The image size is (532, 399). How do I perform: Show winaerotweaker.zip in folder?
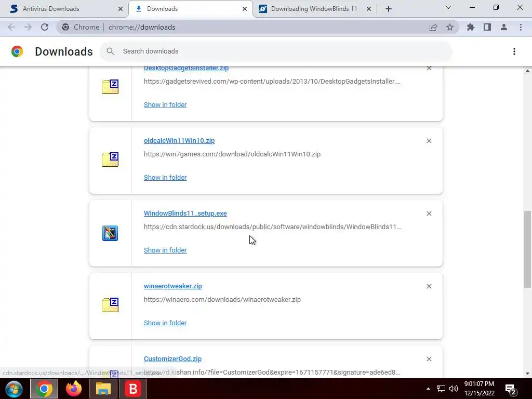165,323
